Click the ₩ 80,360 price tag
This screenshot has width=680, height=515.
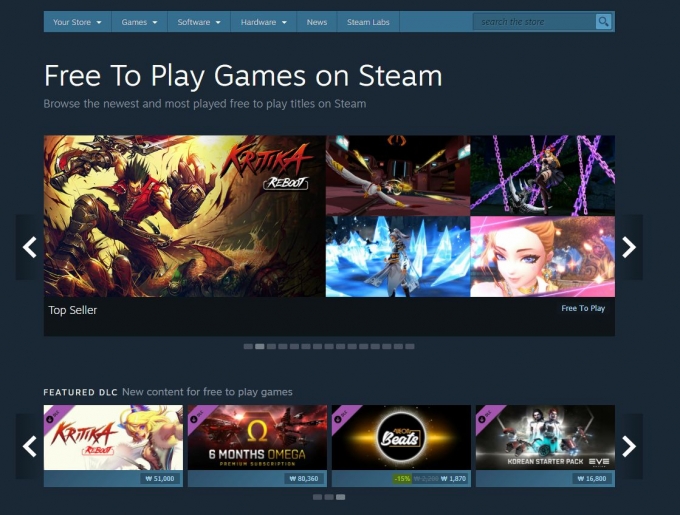click(304, 479)
